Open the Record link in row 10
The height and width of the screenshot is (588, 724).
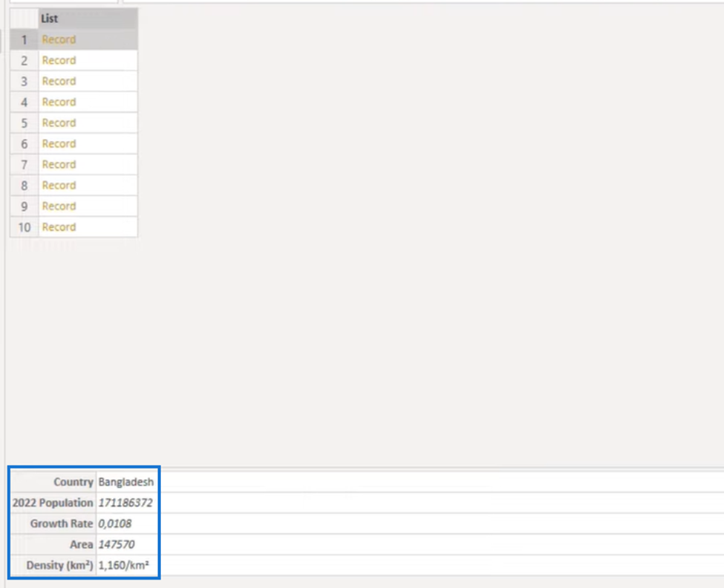click(x=59, y=227)
